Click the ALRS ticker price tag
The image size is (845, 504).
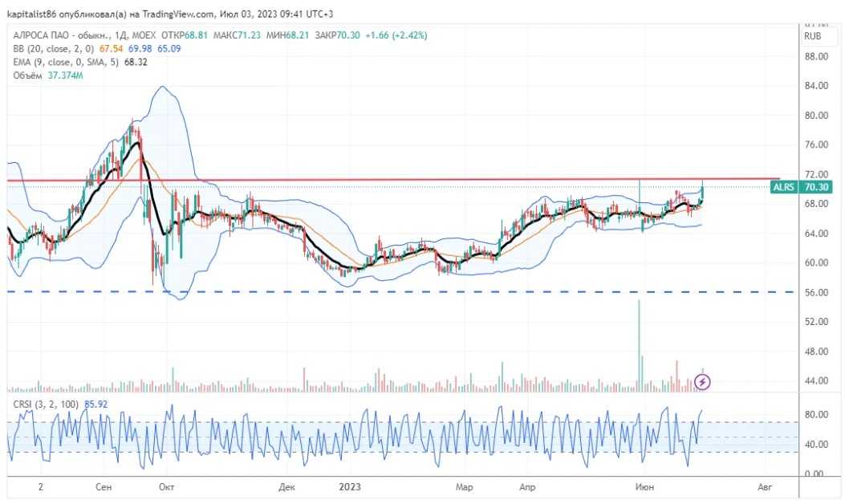click(x=800, y=187)
